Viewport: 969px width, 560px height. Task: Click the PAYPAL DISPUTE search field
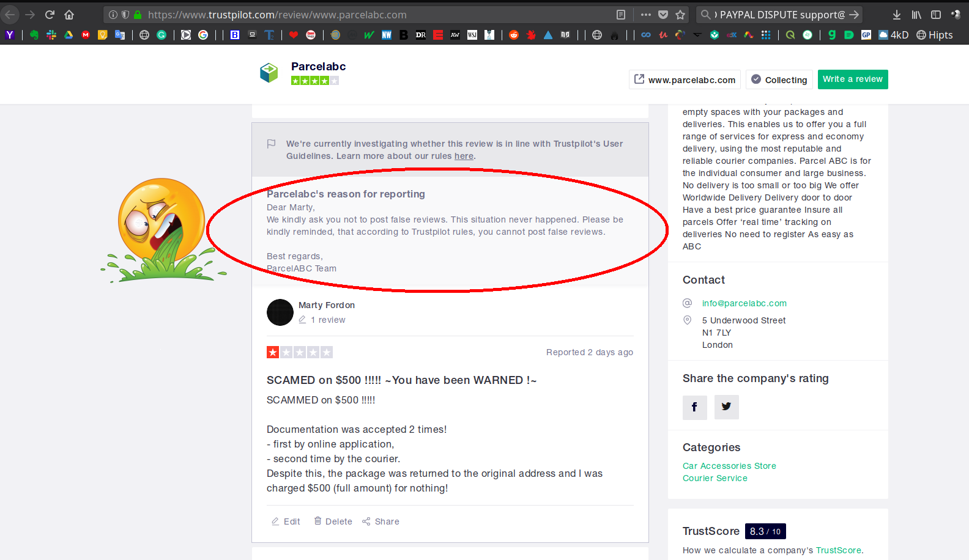[x=779, y=15]
